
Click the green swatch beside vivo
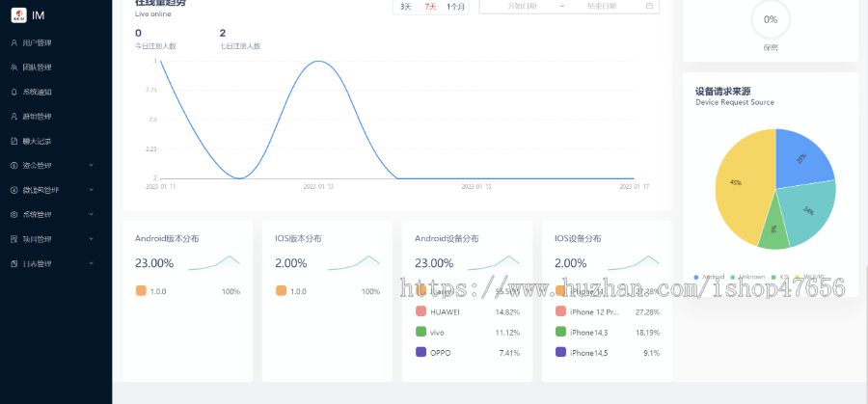tap(420, 332)
